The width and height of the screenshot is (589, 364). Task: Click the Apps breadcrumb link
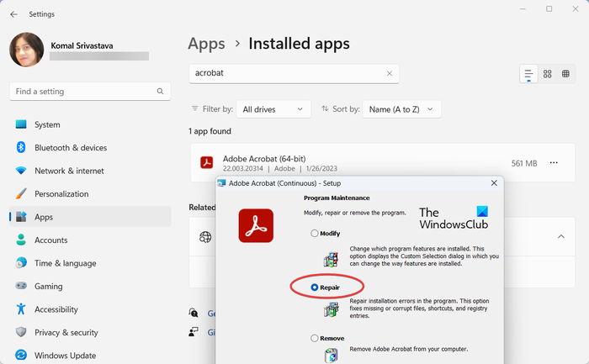206,44
